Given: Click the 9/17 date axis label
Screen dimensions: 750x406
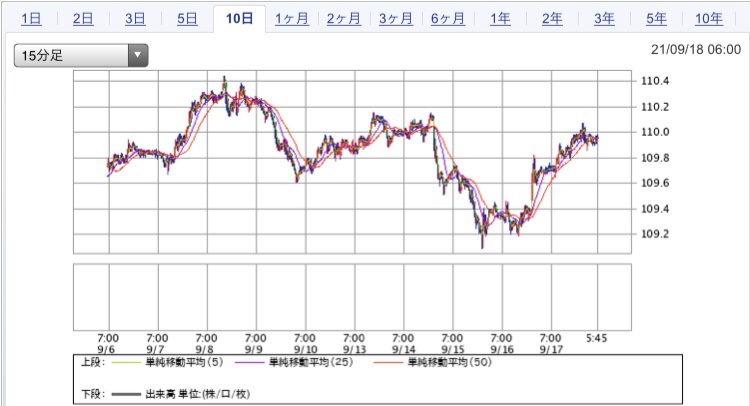Looking at the screenshot, I should point(551,350).
